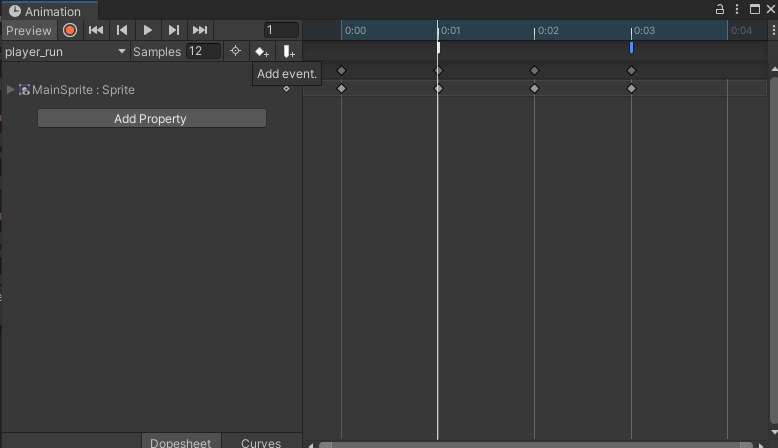The image size is (778, 448).
Task: Toggle Preview mode
Action: click(29, 30)
